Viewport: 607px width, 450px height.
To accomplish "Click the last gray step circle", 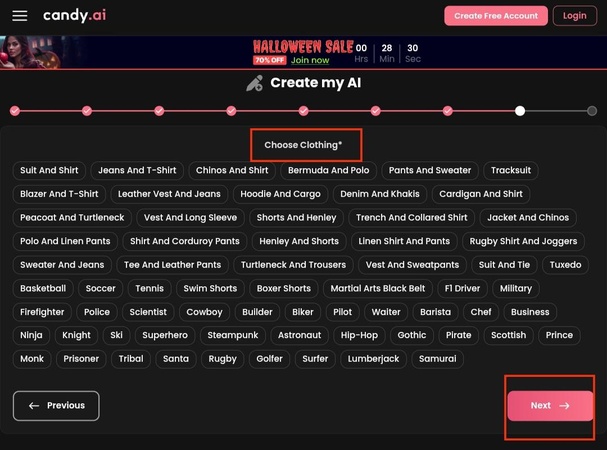I will pyautogui.click(x=592, y=111).
